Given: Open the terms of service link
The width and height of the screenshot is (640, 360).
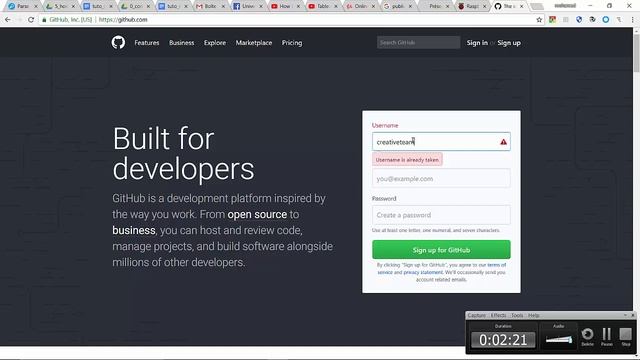Looking at the screenshot, I should [x=496, y=265].
